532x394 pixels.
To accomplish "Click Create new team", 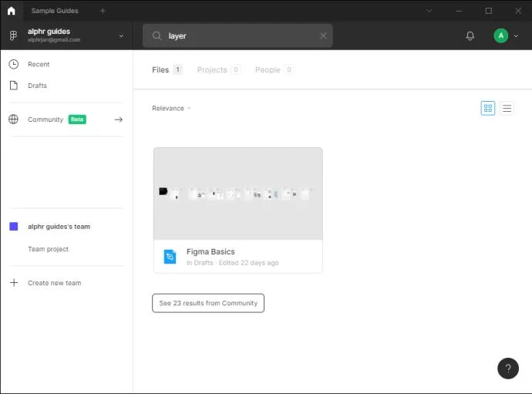I will (x=54, y=283).
